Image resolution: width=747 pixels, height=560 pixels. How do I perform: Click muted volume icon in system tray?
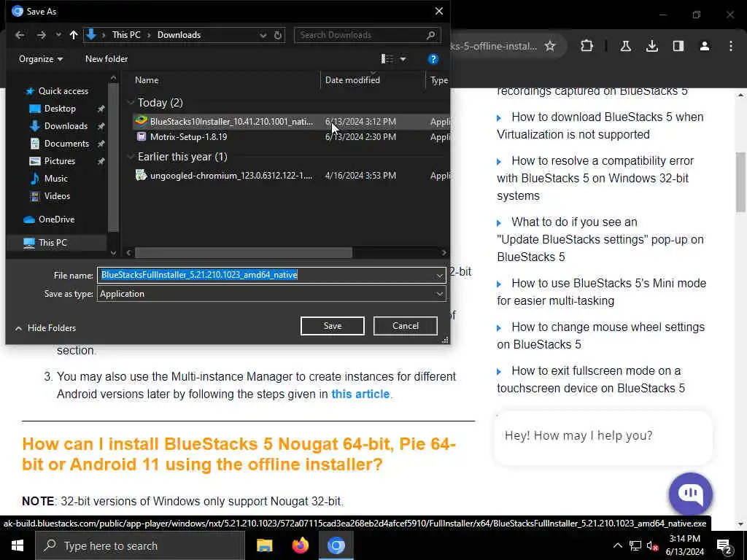[x=651, y=546]
